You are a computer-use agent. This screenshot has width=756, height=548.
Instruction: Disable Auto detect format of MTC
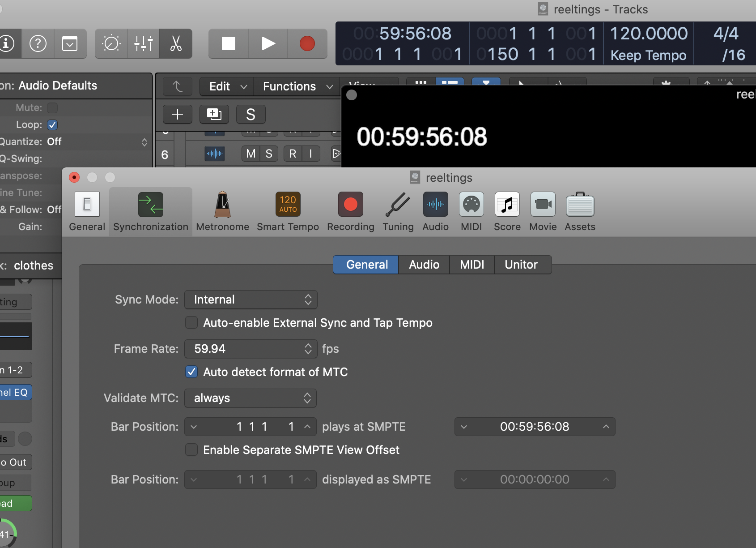191,372
